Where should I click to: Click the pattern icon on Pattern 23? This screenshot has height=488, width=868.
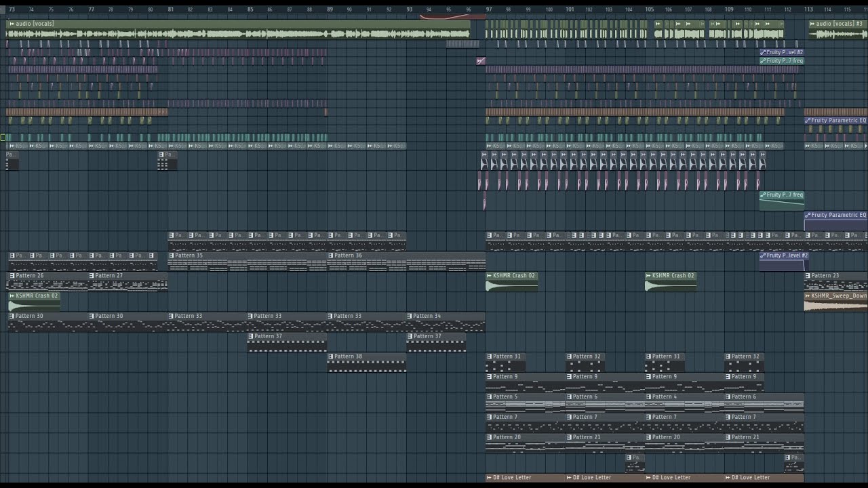click(808, 276)
